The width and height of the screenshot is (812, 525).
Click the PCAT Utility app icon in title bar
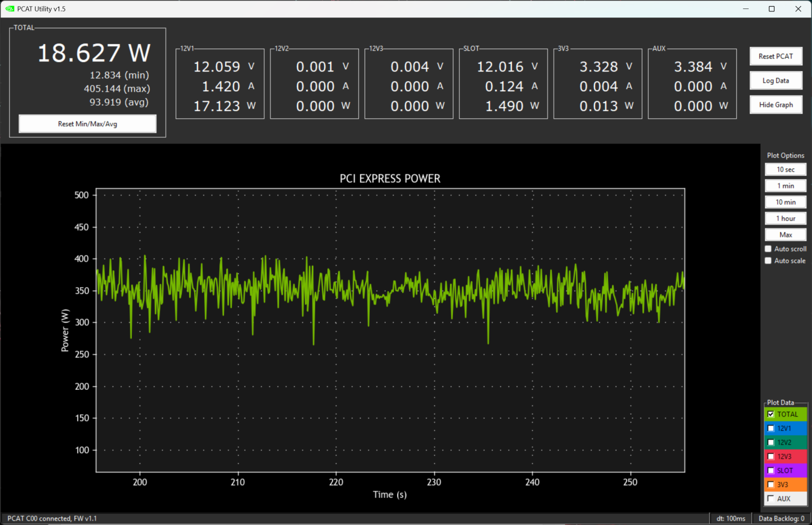pyautogui.click(x=9, y=9)
